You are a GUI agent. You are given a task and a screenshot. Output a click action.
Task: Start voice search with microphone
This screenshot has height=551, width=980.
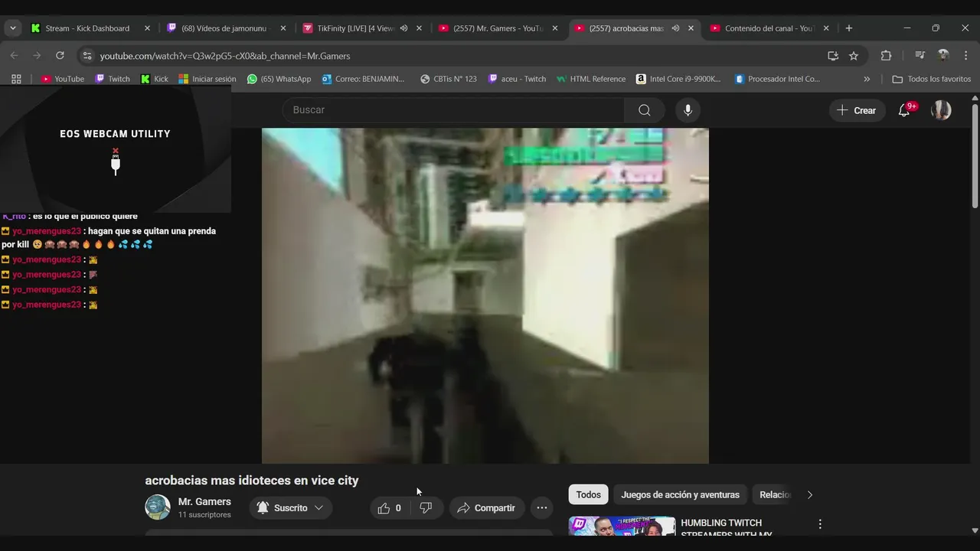pos(688,110)
